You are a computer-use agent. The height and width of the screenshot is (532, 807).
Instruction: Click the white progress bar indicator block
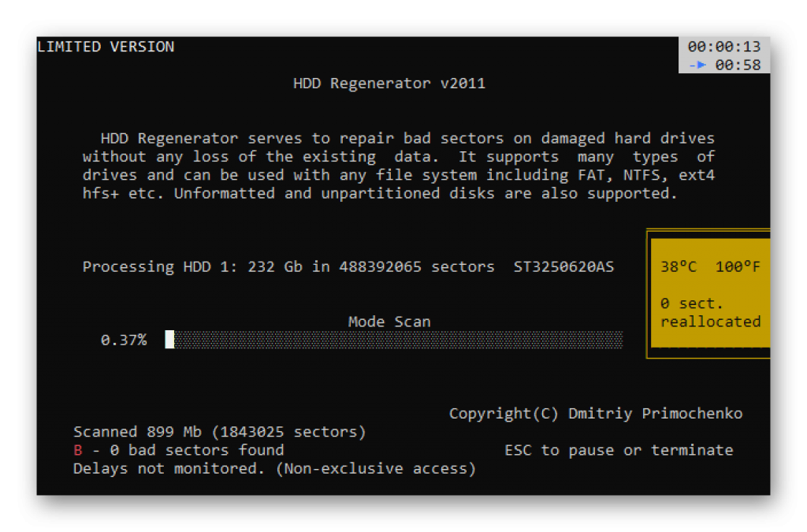[x=169, y=340]
